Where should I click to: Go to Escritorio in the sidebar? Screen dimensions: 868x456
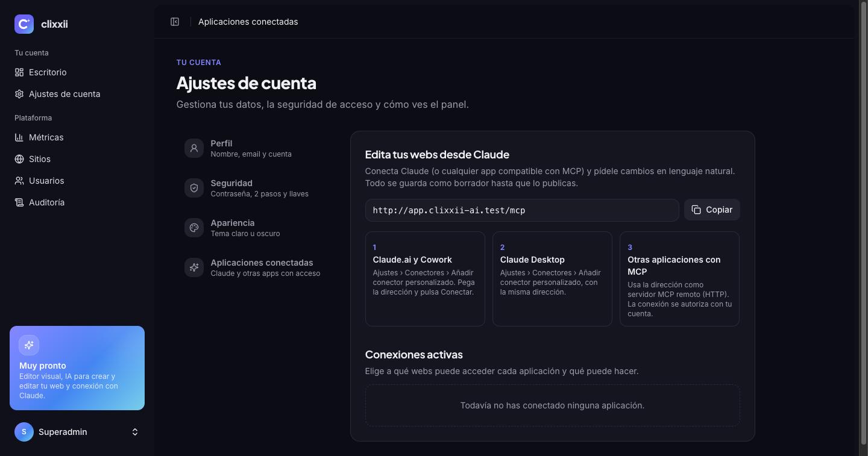77,72
